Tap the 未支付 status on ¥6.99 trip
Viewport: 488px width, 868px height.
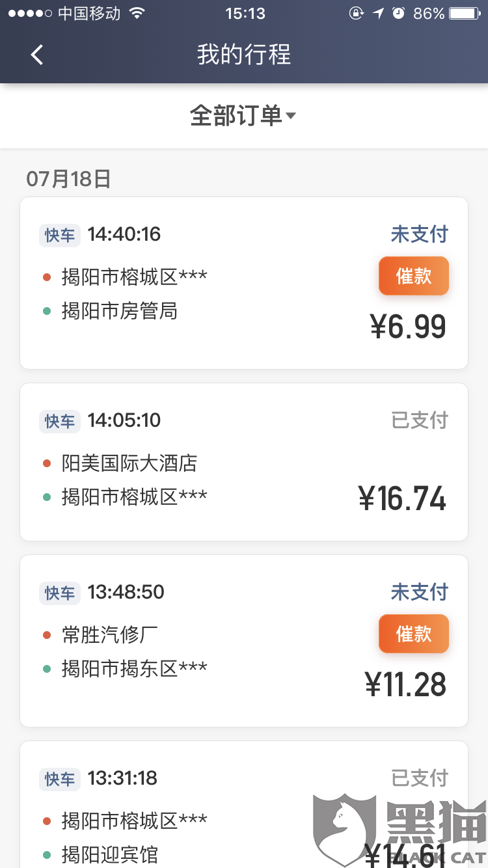(419, 234)
